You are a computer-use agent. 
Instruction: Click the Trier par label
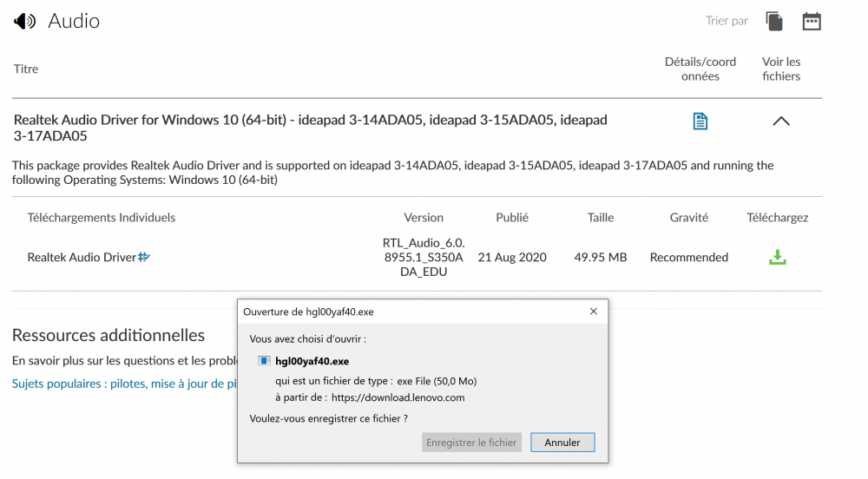(727, 21)
